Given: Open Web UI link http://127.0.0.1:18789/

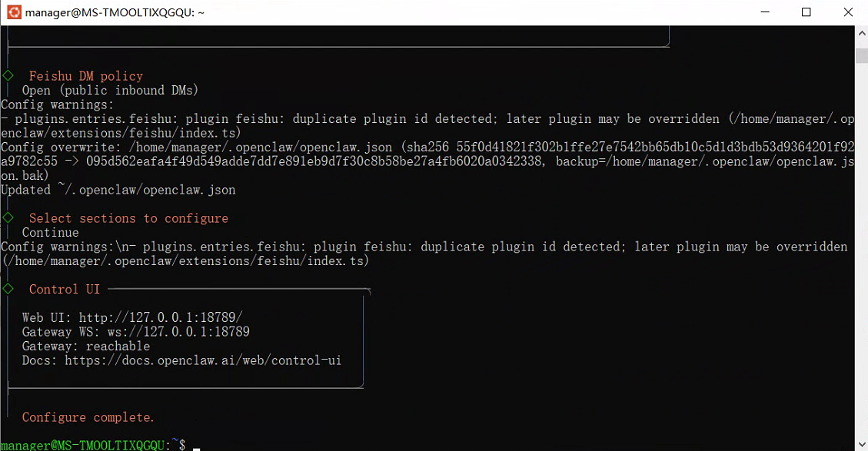Looking at the screenshot, I should click(161, 317).
